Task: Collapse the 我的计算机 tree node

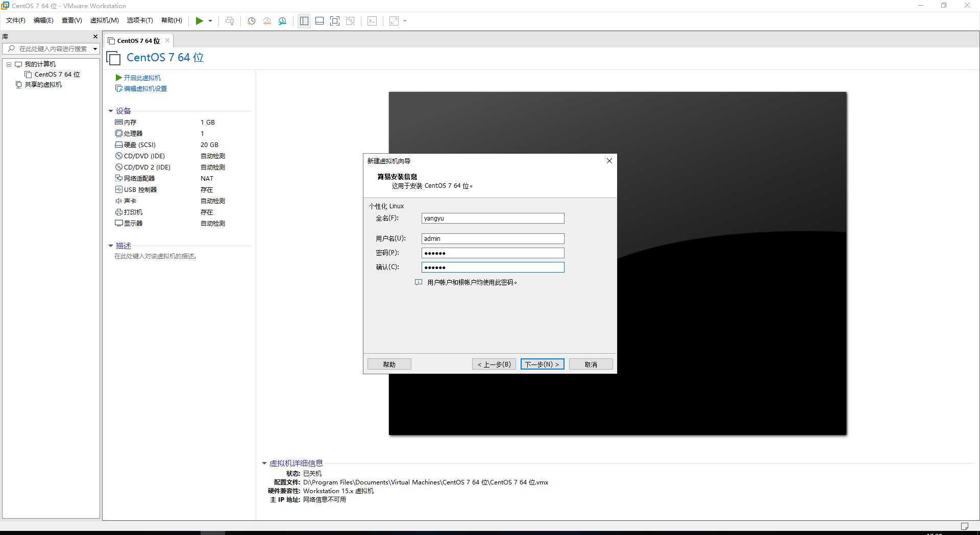Action: (x=9, y=64)
